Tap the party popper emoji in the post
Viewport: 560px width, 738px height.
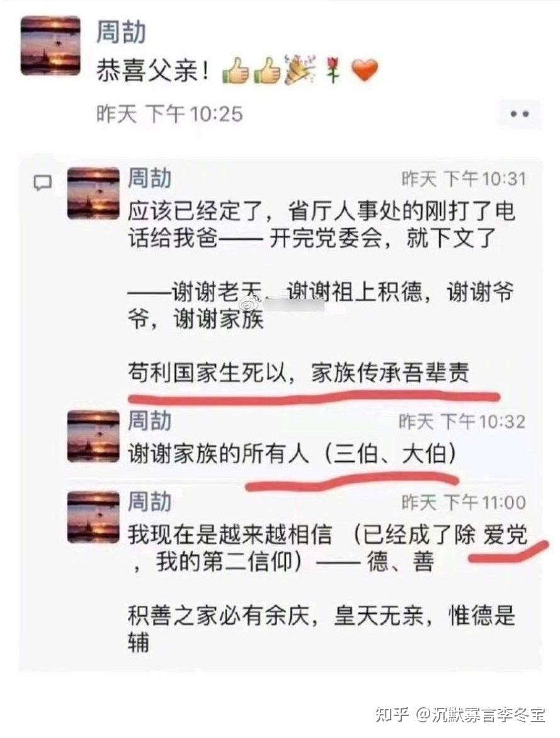300,70
